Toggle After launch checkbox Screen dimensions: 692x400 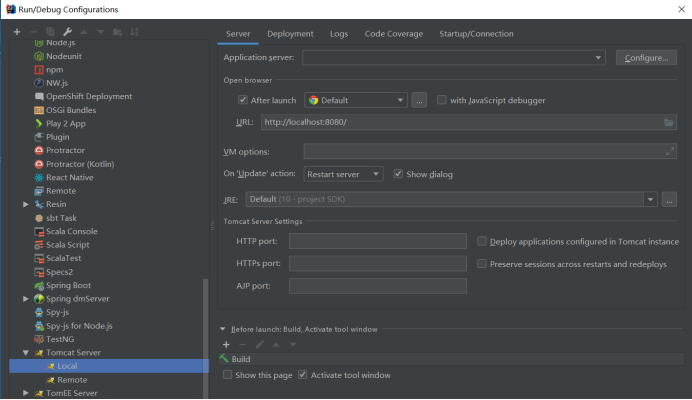243,100
